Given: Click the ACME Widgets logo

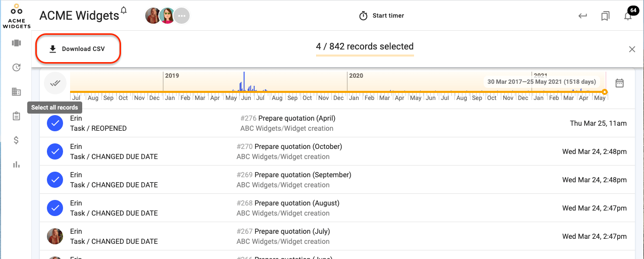Looking at the screenshot, I should [16, 16].
